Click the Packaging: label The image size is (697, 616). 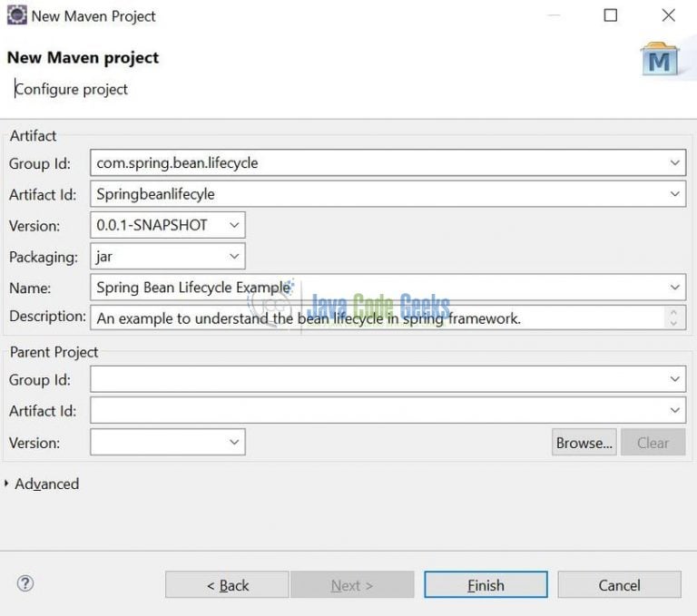click(44, 258)
